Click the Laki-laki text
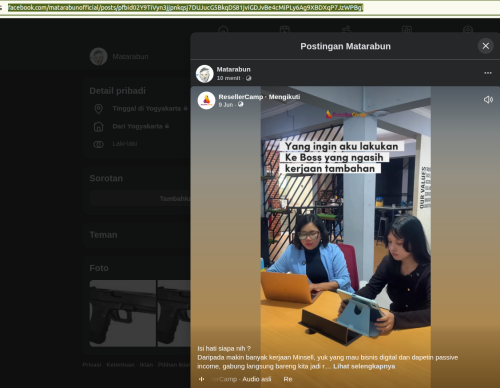 [125, 144]
